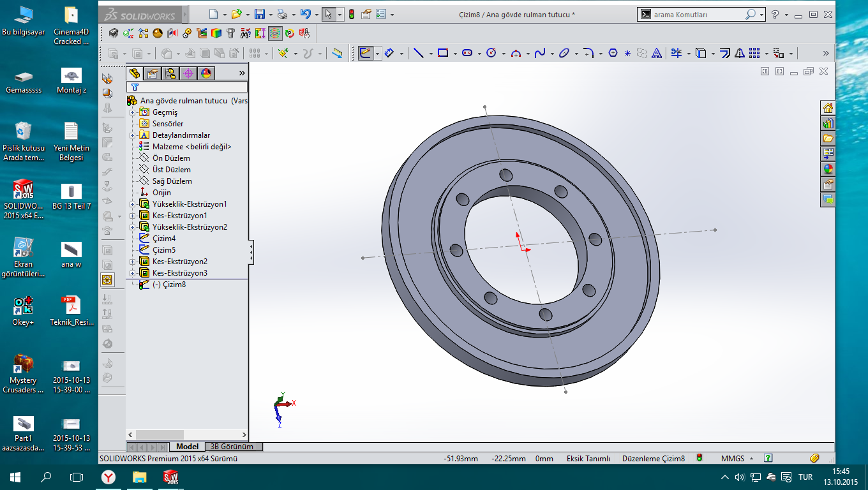Expand the Detaylandırmalar folder in tree
This screenshot has width=868, height=490.
tap(133, 135)
